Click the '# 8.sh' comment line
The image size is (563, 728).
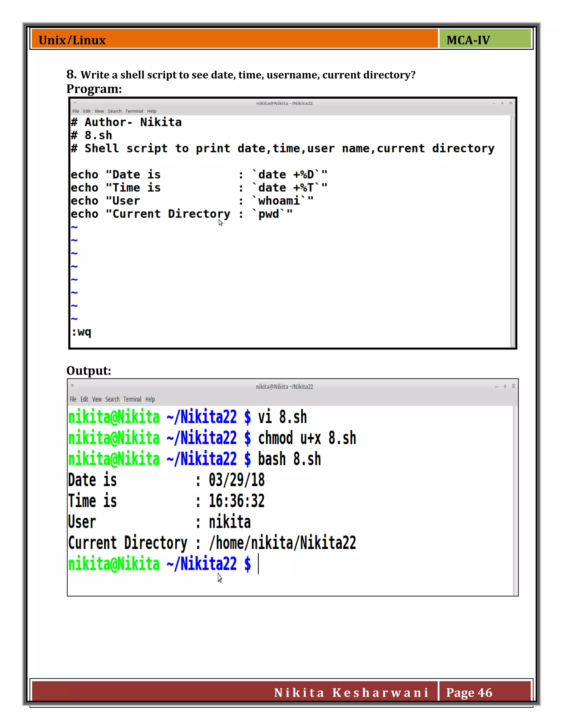click(91, 135)
